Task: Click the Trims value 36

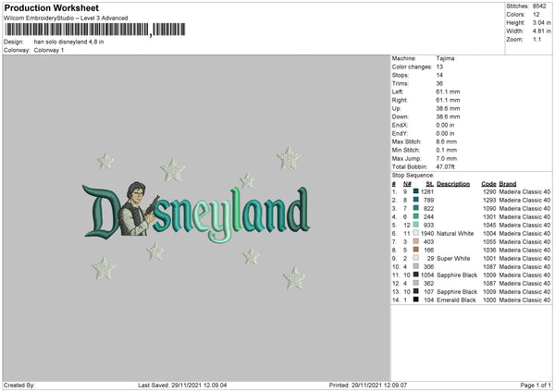Action: [439, 83]
